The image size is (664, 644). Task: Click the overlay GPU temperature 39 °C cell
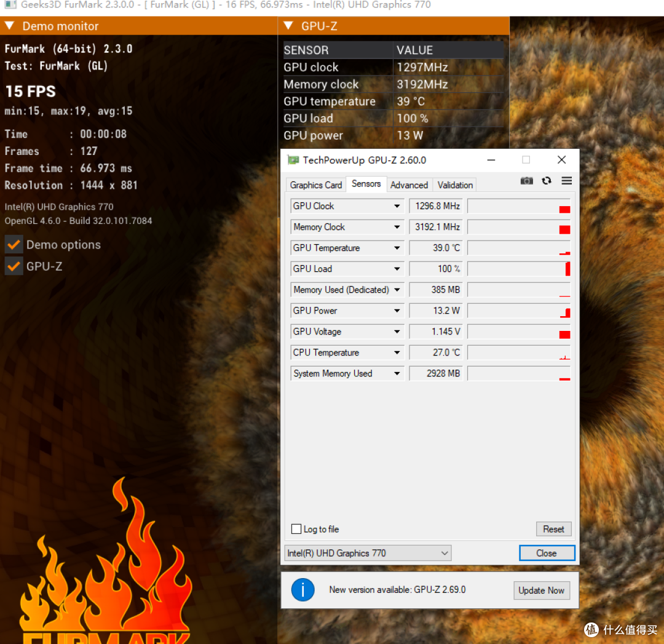click(x=449, y=101)
